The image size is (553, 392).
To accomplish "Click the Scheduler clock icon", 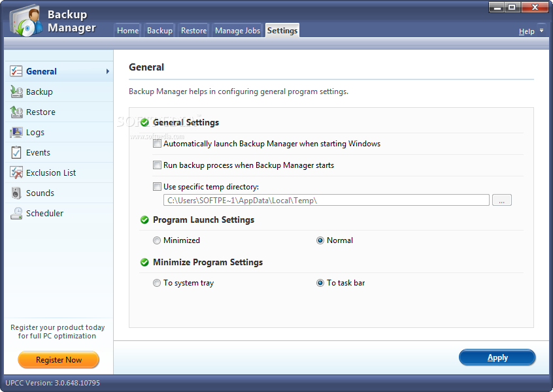I will (16, 213).
